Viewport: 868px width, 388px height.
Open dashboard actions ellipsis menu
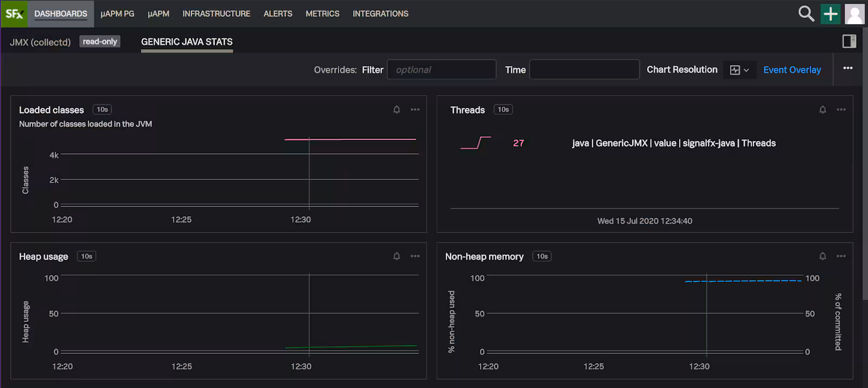click(848, 68)
